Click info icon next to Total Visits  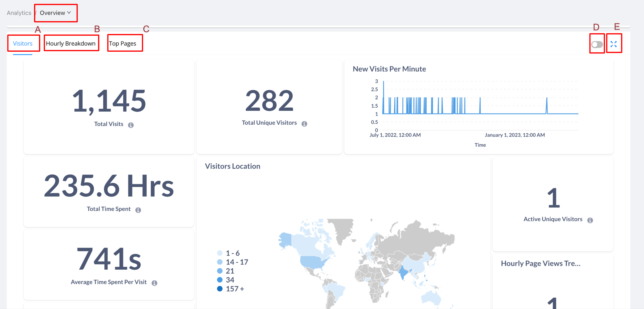[131, 125]
